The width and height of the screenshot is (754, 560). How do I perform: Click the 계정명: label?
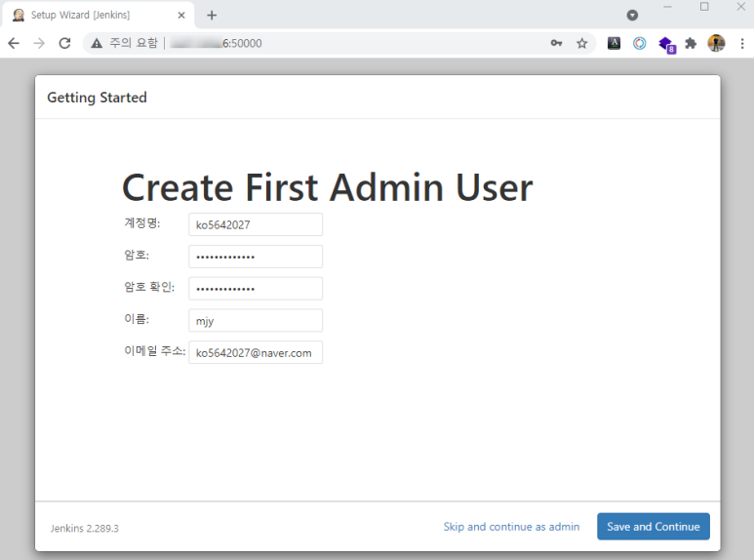141,222
